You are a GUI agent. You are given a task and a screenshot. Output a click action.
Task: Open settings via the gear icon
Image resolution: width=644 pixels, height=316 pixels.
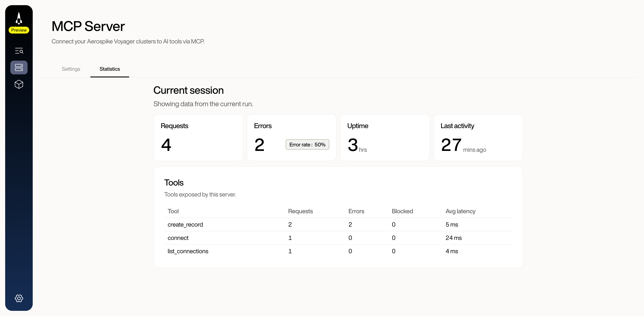coord(19,298)
